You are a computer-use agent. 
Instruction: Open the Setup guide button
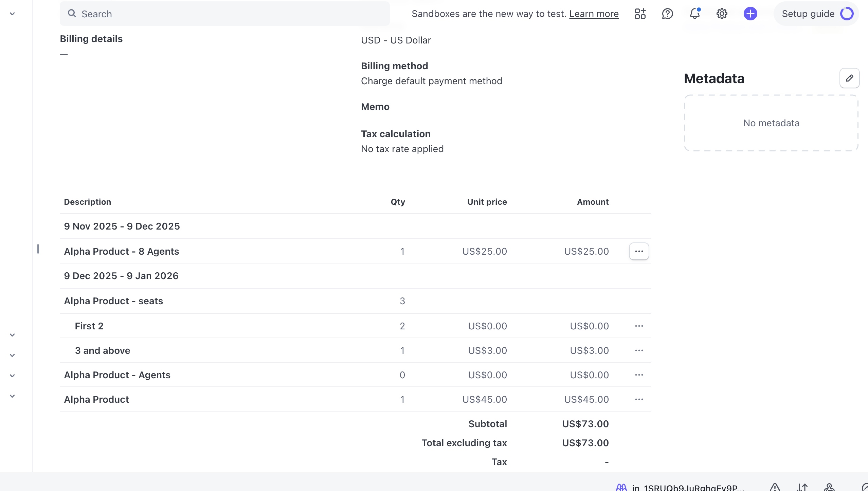click(816, 14)
